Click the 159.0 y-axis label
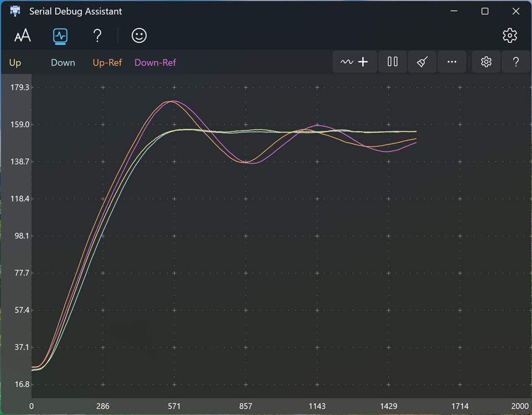Image resolution: width=532 pixels, height=415 pixels. point(19,124)
